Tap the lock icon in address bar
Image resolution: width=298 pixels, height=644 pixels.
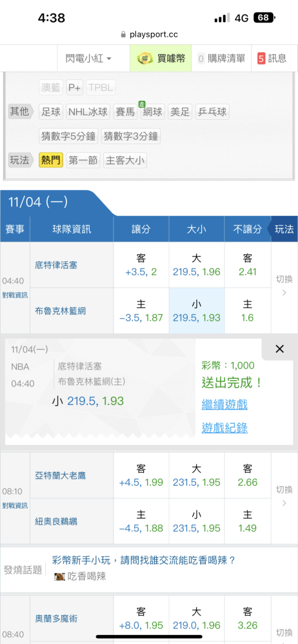[123, 35]
